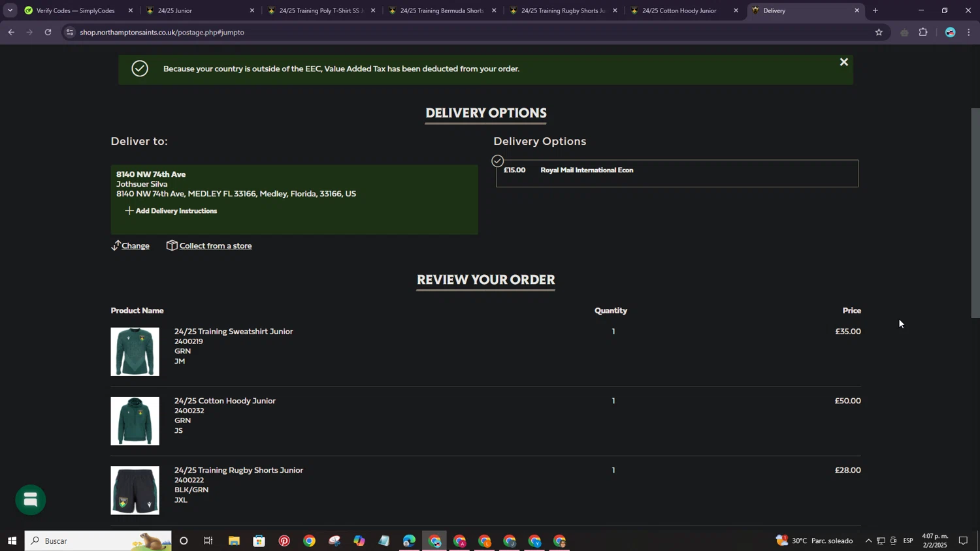Click the 24/25 Cotton Hoody Junior product name
This screenshot has height=551, width=980.
coord(225,401)
